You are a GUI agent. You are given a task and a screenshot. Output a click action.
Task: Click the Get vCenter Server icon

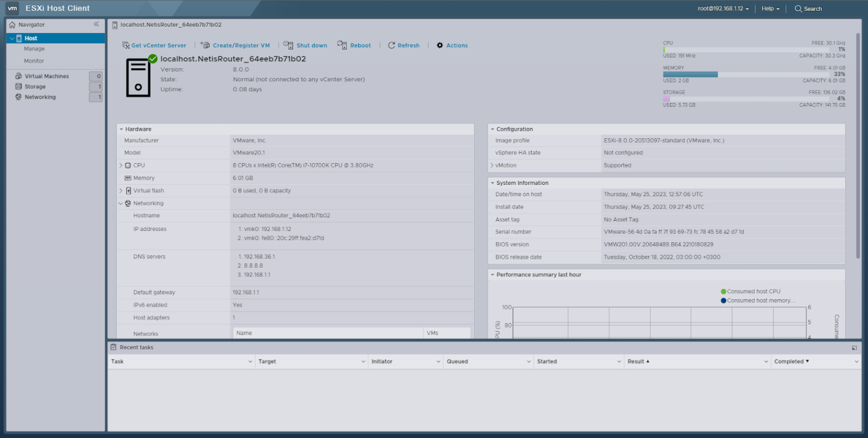tap(126, 45)
